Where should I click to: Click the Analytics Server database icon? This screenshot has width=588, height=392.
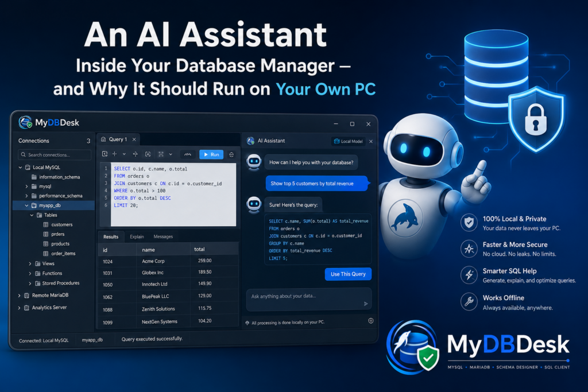(x=26, y=308)
